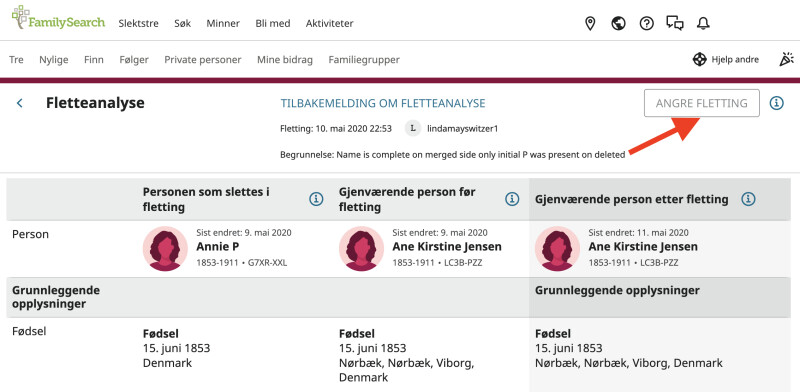Click the ID G7XR-XXL text
Screen dimensions: 800x392
tap(267, 263)
